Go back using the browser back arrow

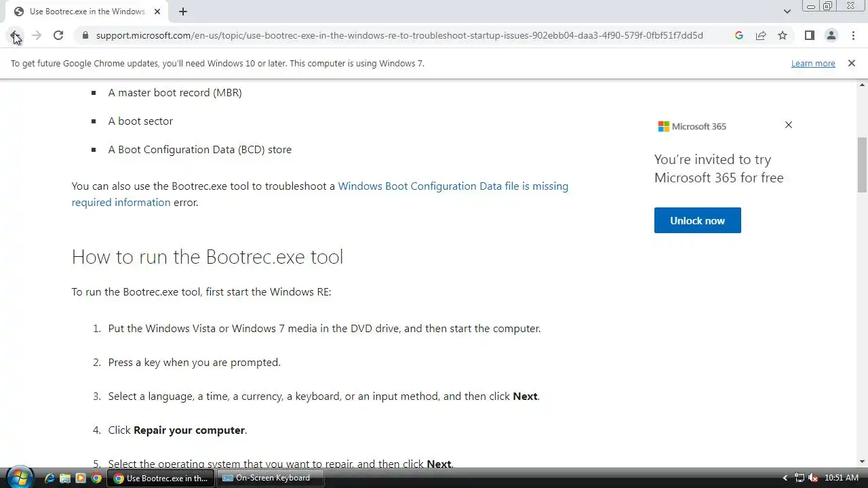pos(15,35)
